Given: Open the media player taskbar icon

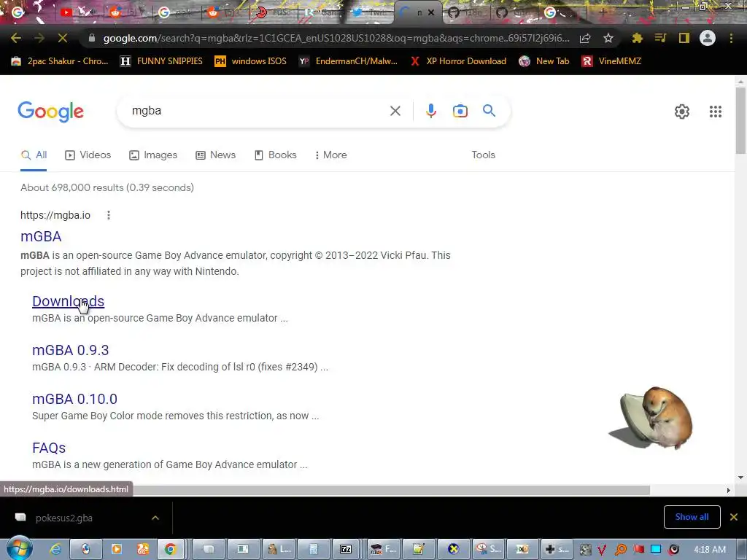Looking at the screenshot, I should point(117,549).
